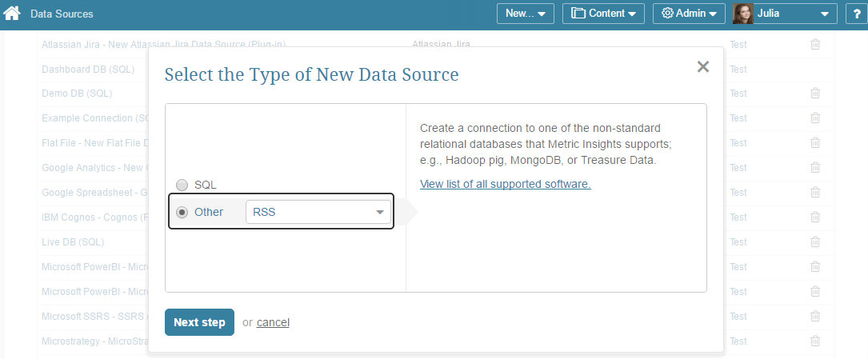868x359 pixels.
Task: Open the Flat File data source row
Action: (x=94, y=142)
